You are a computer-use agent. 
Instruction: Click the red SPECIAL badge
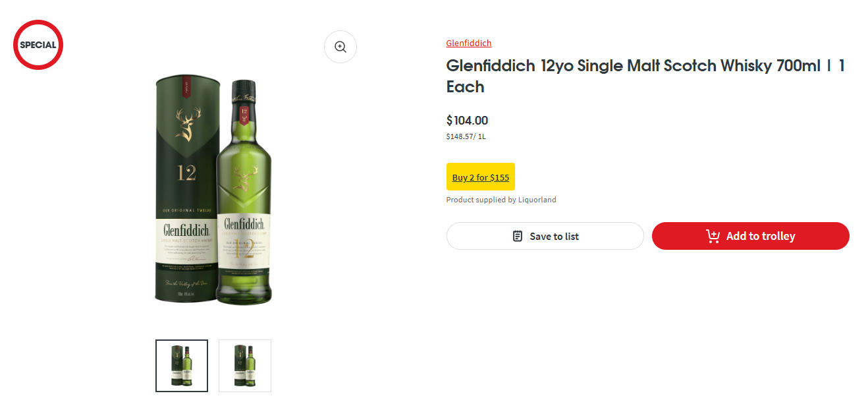click(38, 45)
